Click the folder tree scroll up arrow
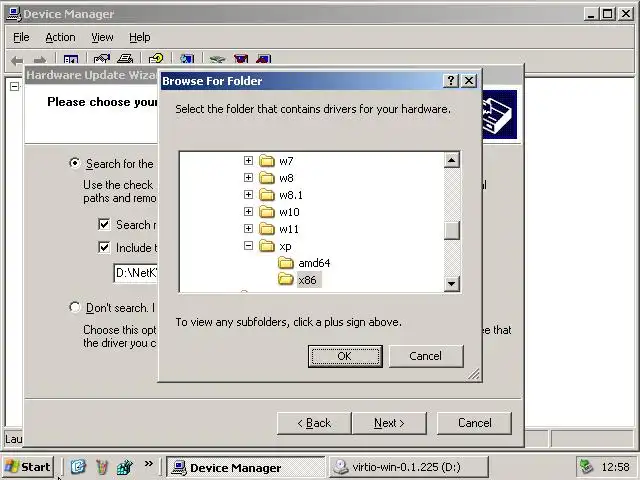This screenshot has height=480, width=640. pos(452,160)
